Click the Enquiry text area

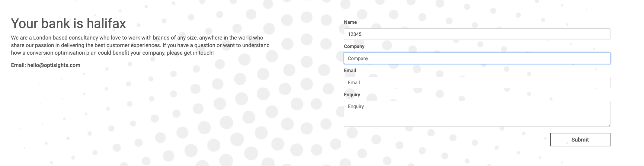477,114
